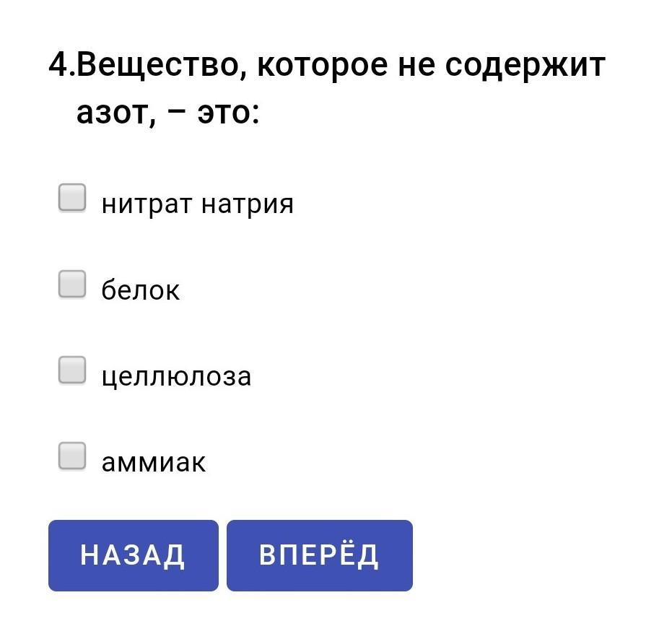The height and width of the screenshot is (621, 672).
Task: Click the word 'азот' in the question
Action: click(116, 113)
